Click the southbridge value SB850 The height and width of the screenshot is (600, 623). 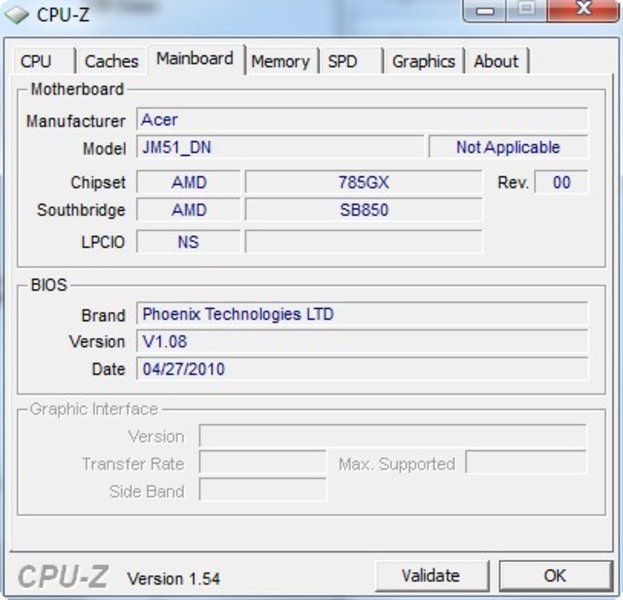pyautogui.click(x=364, y=210)
